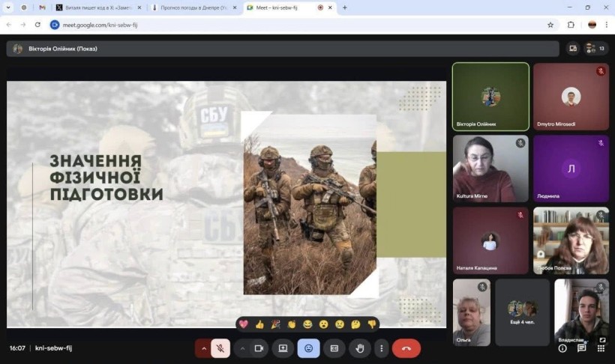Click the picture-in-picture icon on Владислав tile
Viewport: 615px width, 364px height.
602,340
